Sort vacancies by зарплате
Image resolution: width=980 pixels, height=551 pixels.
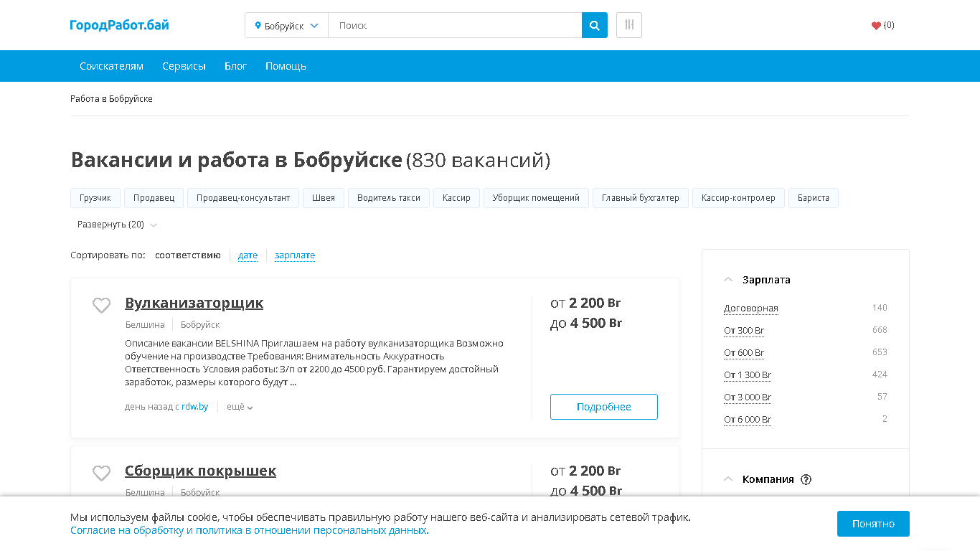coord(295,255)
